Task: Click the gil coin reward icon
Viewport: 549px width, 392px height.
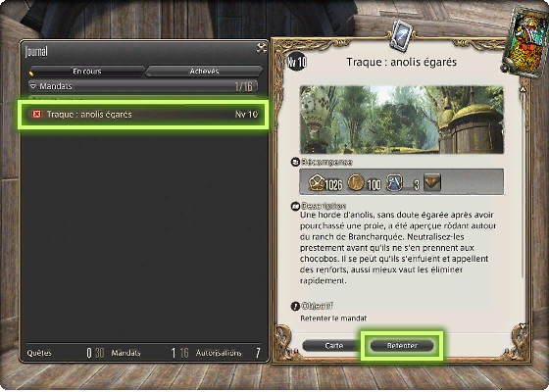Action: tap(356, 182)
